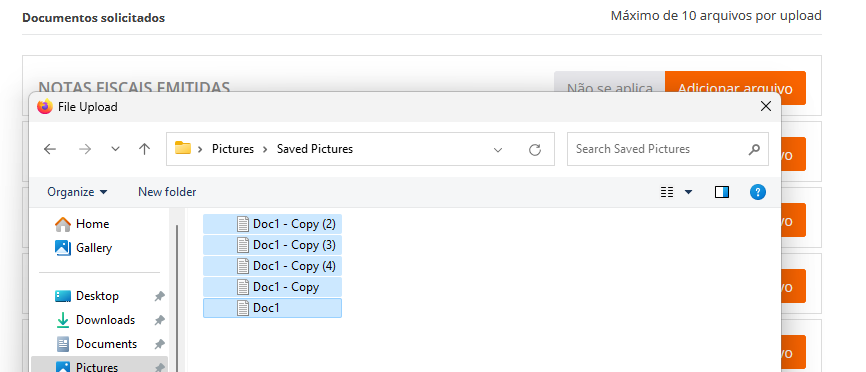
Task: Close the File Upload dialog
Action: (765, 107)
